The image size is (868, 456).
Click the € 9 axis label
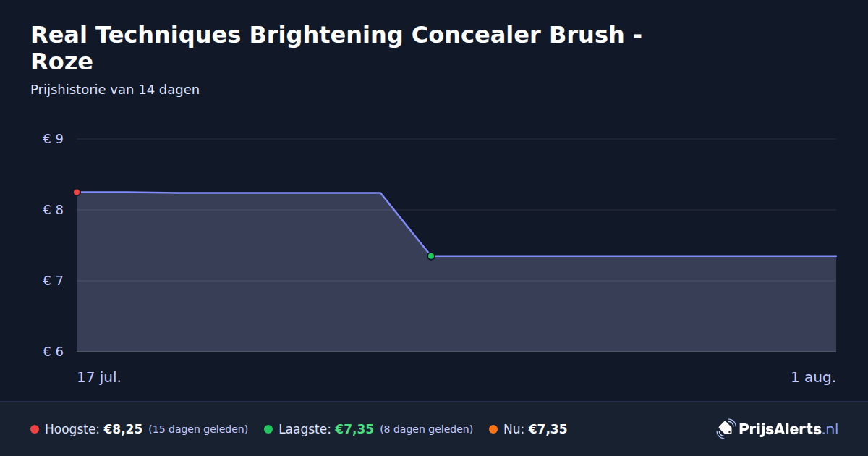[x=54, y=139]
